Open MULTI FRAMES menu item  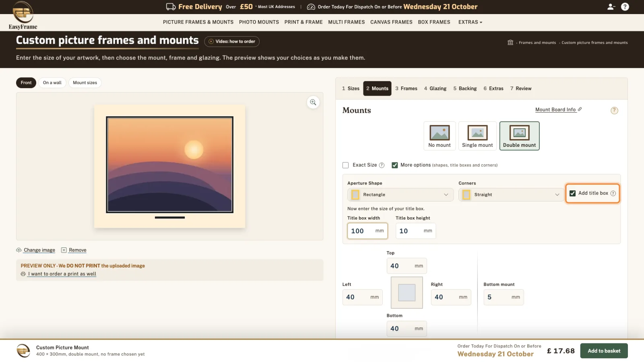346,22
